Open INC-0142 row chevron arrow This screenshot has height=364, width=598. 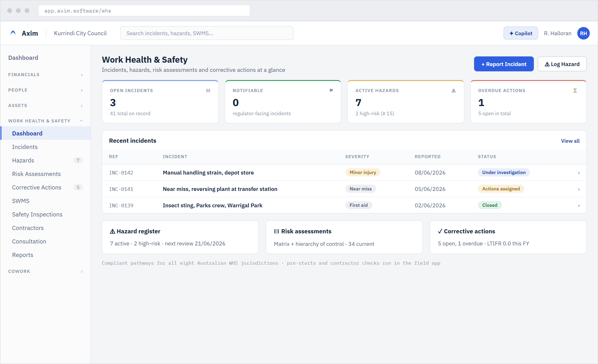(579, 173)
